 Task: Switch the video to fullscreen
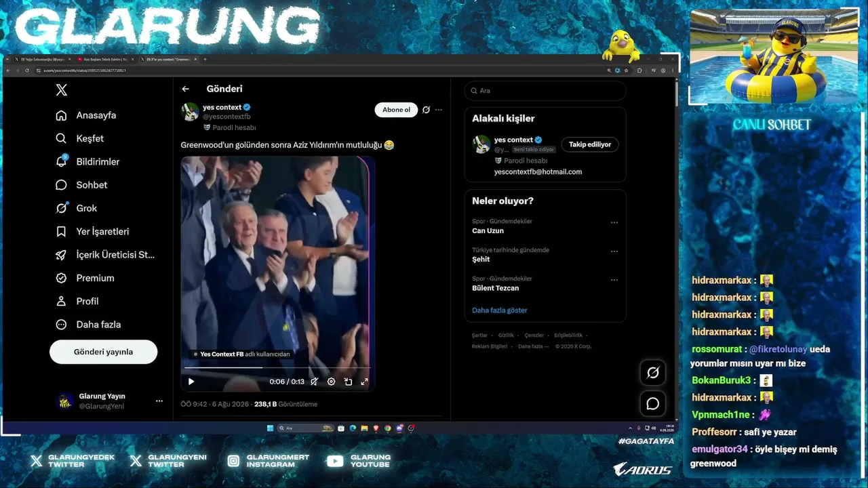pos(364,382)
